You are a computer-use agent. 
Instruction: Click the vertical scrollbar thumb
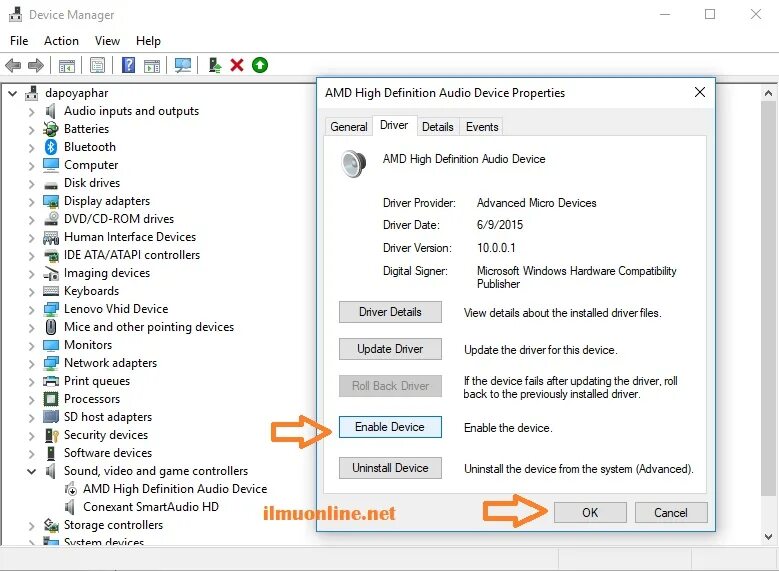click(768, 298)
